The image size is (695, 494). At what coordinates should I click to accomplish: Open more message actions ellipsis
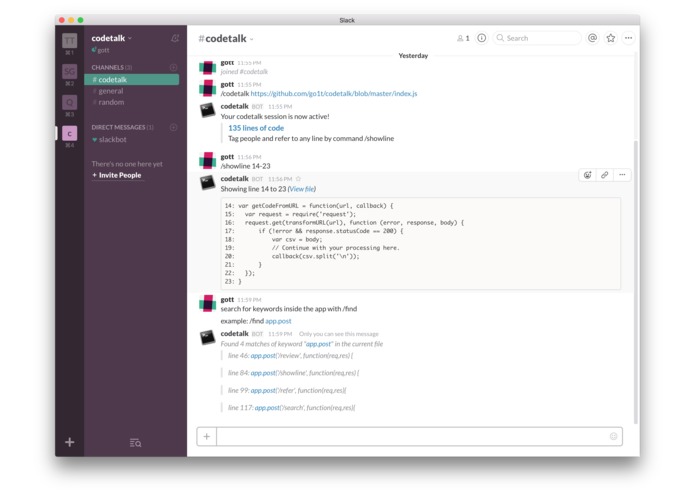coord(622,175)
